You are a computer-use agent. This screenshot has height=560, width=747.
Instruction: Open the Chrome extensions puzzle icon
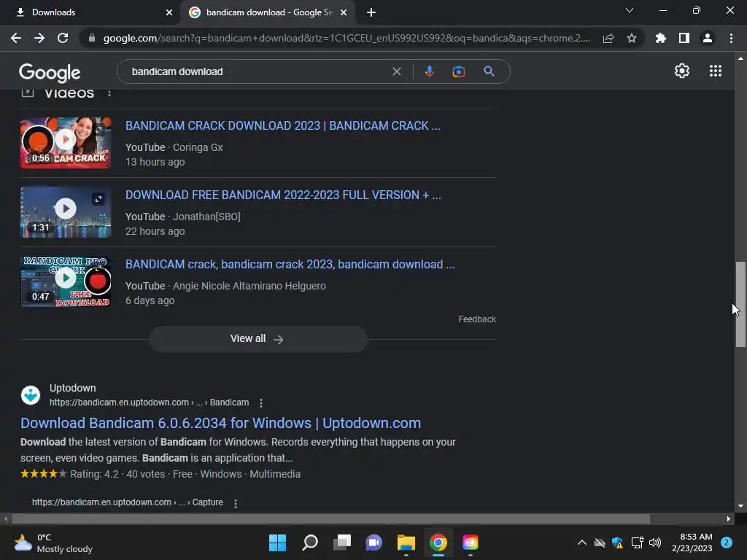click(661, 38)
